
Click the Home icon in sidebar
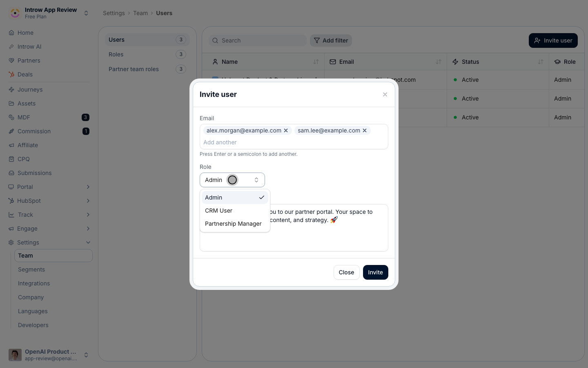11,33
